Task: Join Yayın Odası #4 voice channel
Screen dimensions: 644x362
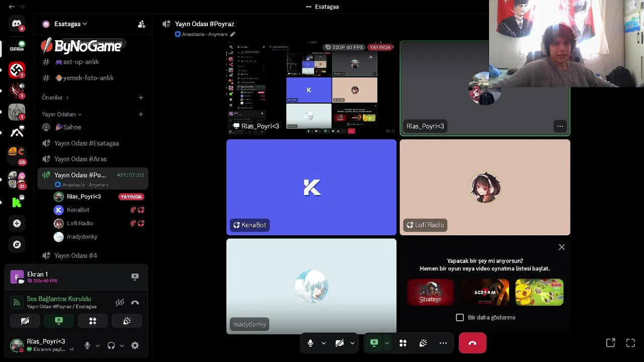Action: coord(93,255)
